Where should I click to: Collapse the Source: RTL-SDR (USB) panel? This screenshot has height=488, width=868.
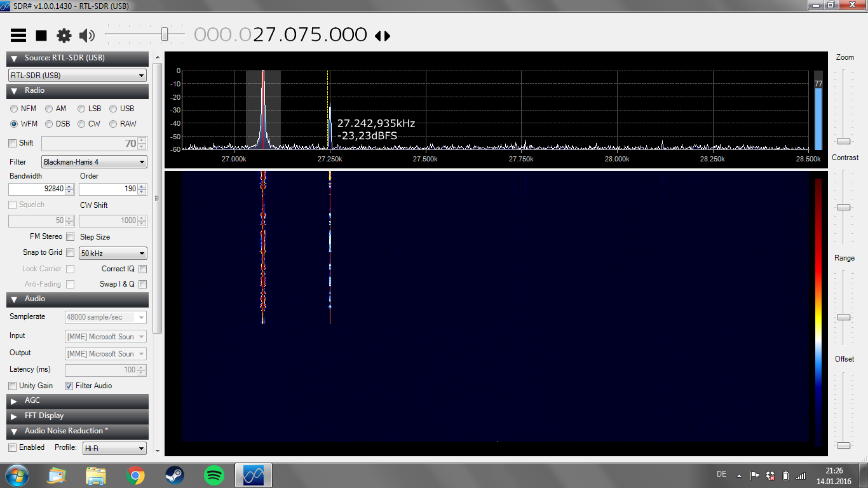(78, 58)
